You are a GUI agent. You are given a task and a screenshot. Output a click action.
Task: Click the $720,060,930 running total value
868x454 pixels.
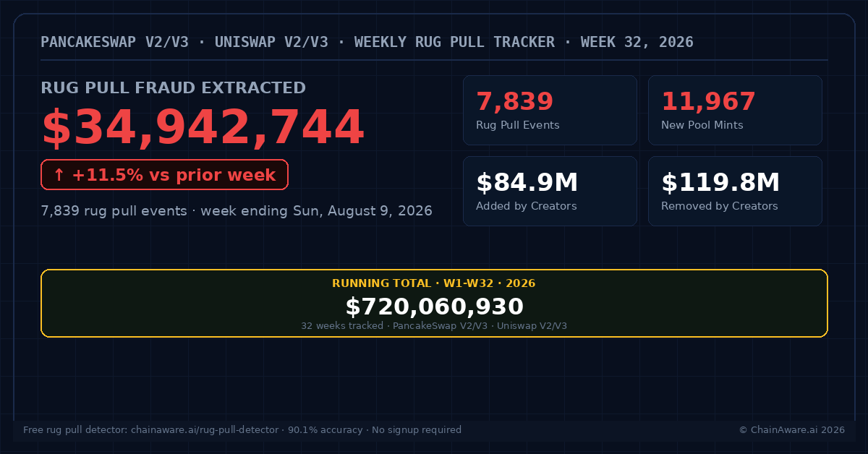(434, 307)
